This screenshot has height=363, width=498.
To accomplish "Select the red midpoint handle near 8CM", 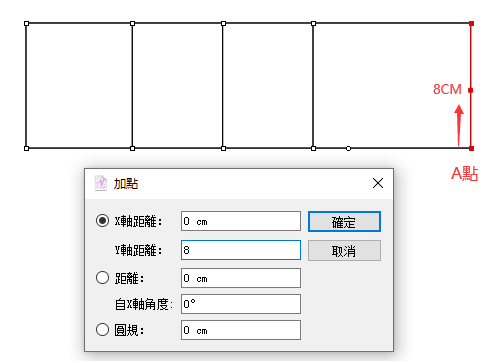I will [x=470, y=90].
